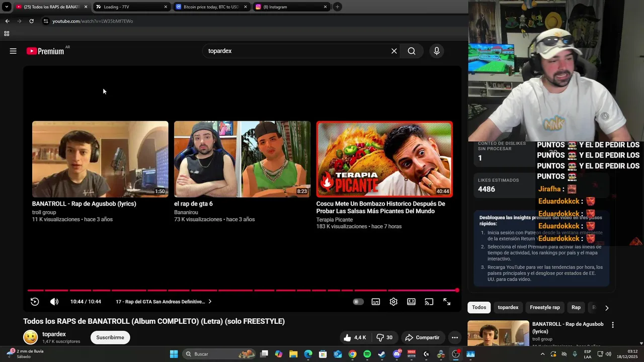Open the topardex channel name link

coord(54,334)
